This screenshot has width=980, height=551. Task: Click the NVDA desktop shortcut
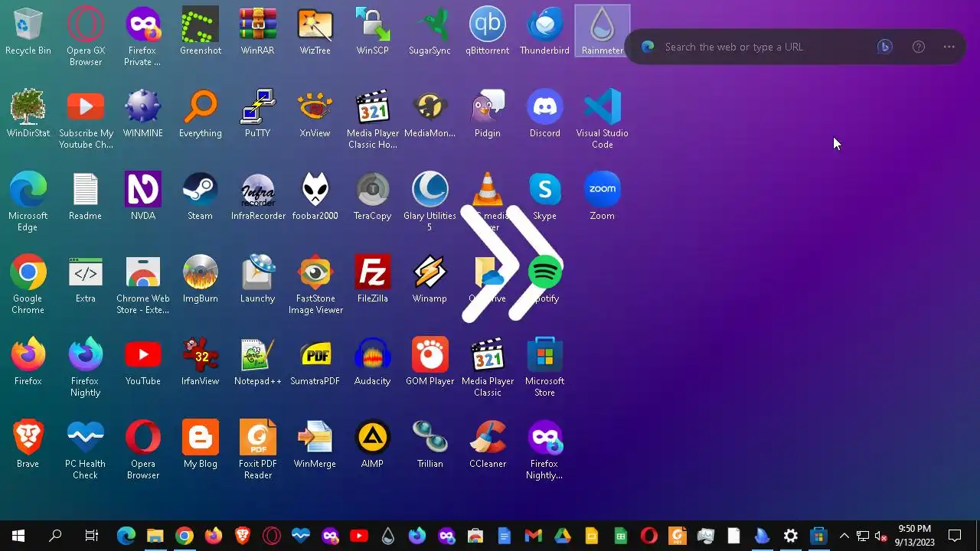[x=142, y=197]
